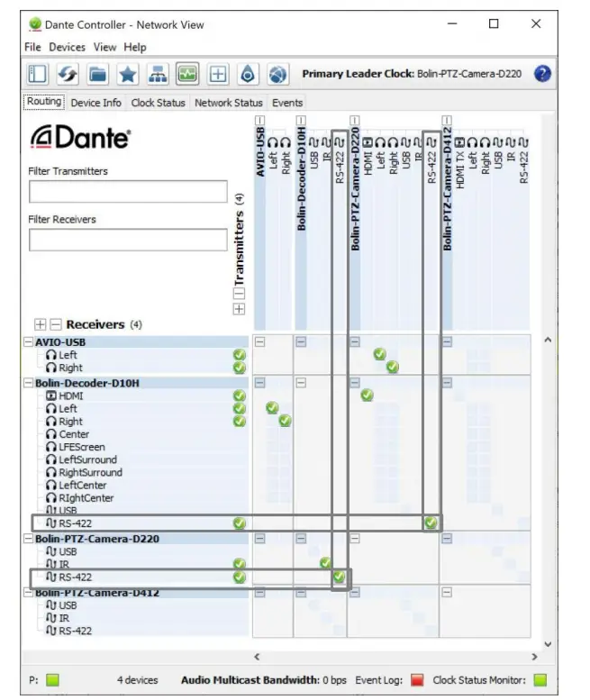Click the green P: status indicator

[52, 680]
